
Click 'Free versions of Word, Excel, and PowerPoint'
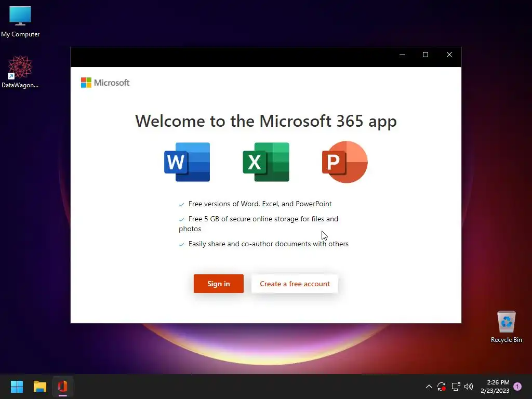coord(260,204)
